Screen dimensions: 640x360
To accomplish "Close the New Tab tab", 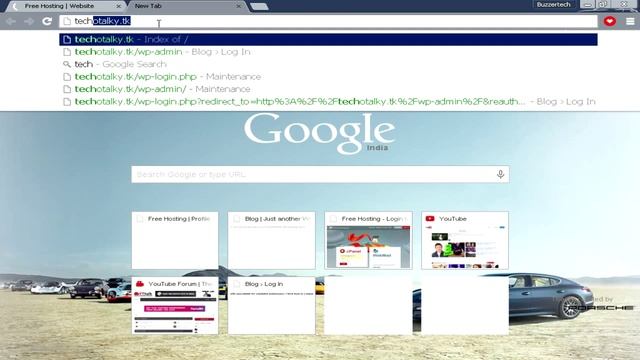I will click(238, 6).
